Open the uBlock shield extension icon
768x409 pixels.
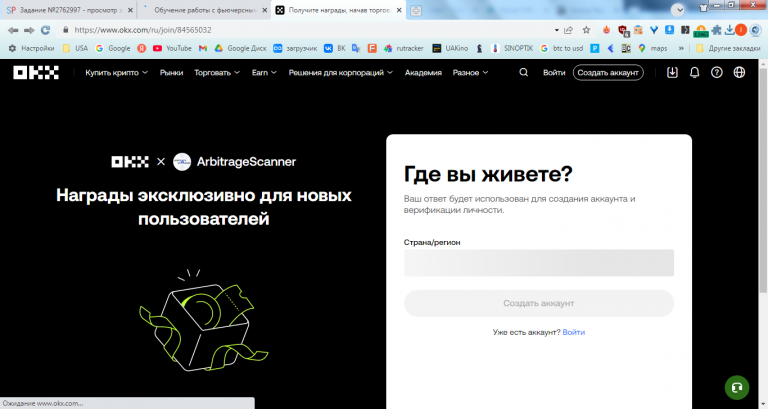click(623, 31)
